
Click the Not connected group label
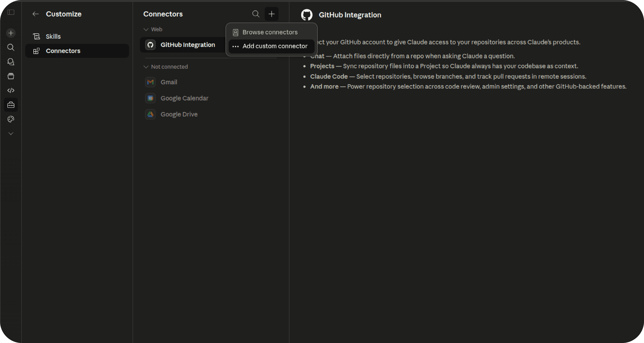(169, 67)
